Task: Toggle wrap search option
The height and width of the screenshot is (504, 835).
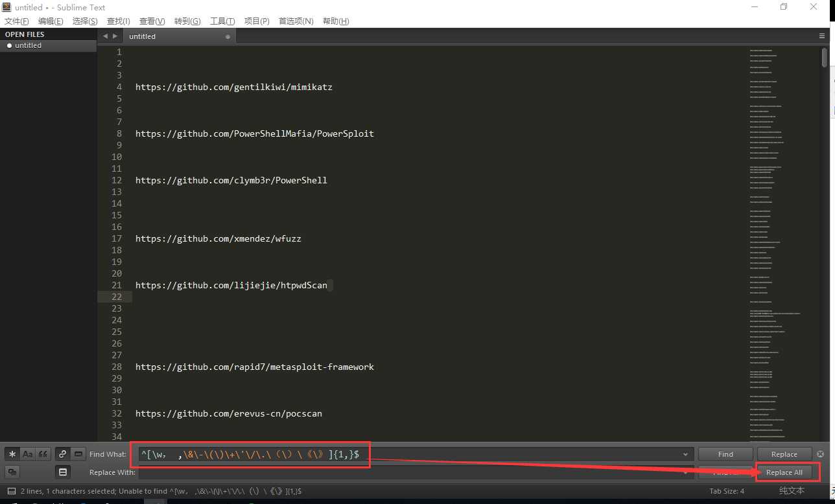Action: 63,454
